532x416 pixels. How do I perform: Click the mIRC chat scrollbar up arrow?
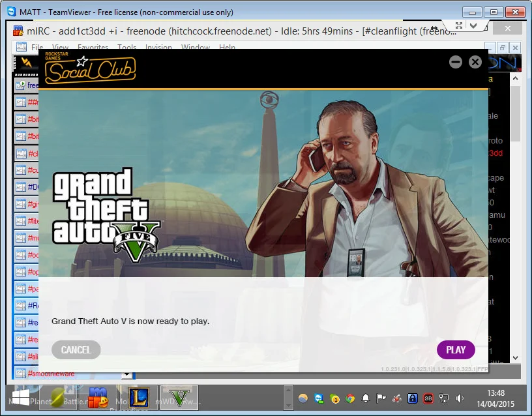pos(515,78)
